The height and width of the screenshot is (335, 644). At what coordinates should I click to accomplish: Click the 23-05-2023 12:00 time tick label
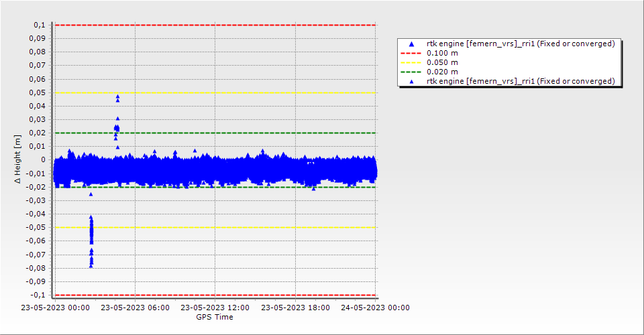[x=215, y=308]
